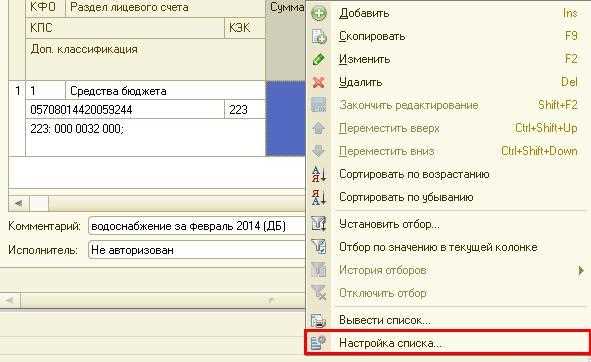Click КФО cell value 1 beside Средства бюджета
The image size is (591, 362).
tap(45, 90)
